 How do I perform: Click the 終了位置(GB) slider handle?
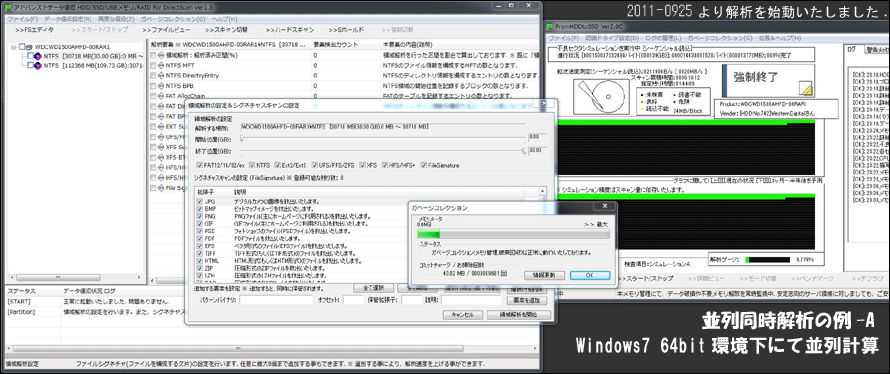click(x=523, y=151)
